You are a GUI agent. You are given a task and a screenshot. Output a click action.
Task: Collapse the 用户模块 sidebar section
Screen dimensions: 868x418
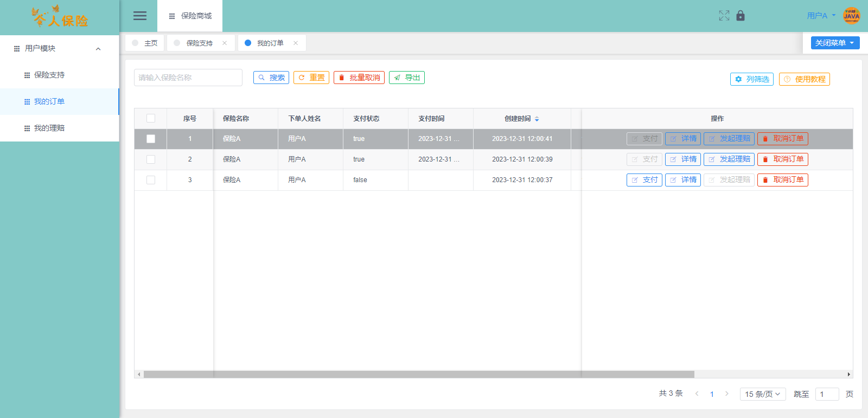click(98, 49)
